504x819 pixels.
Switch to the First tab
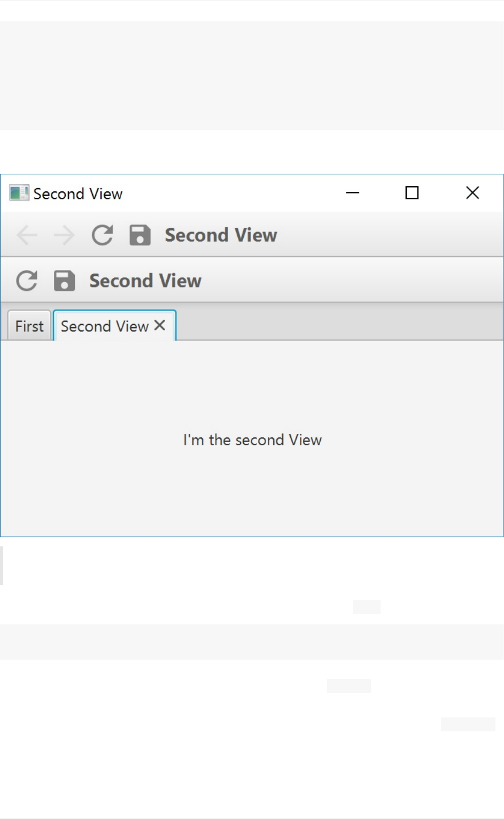click(29, 326)
